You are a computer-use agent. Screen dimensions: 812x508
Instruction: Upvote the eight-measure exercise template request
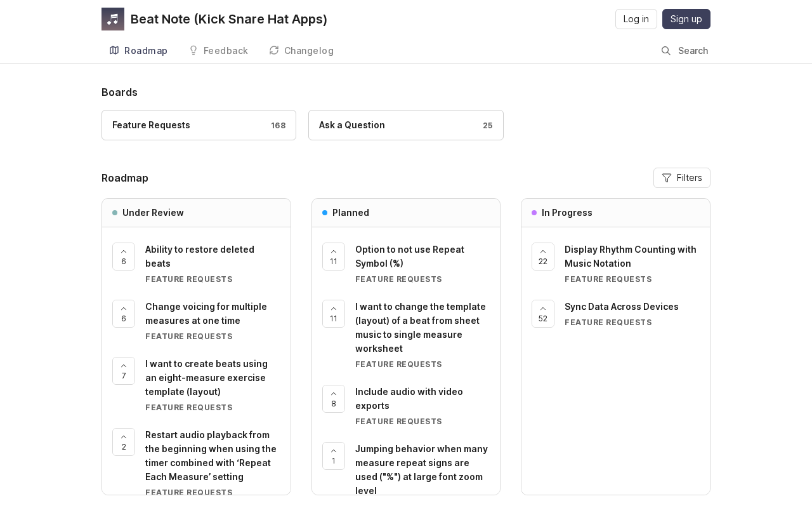[x=124, y=371]
